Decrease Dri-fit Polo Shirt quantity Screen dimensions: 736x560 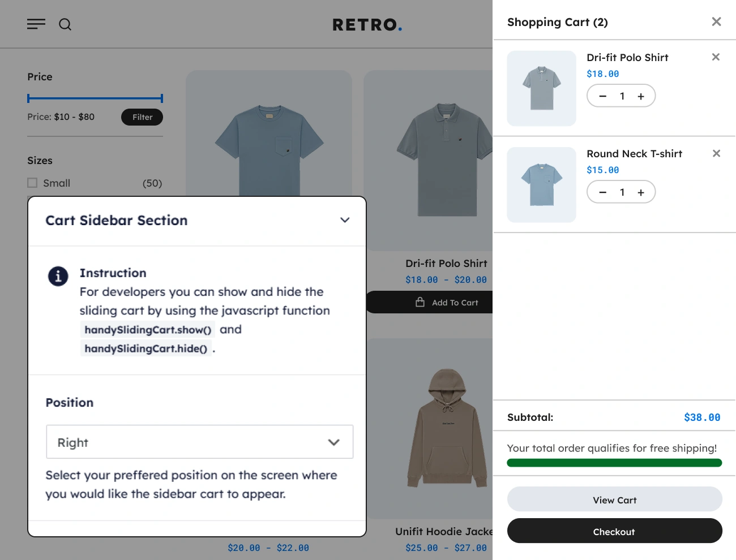[603, 96]
